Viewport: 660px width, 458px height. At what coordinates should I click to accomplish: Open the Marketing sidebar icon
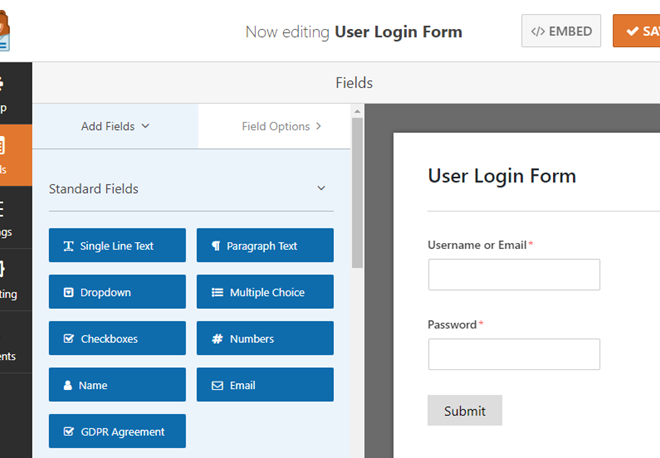(x=16, y=280)
